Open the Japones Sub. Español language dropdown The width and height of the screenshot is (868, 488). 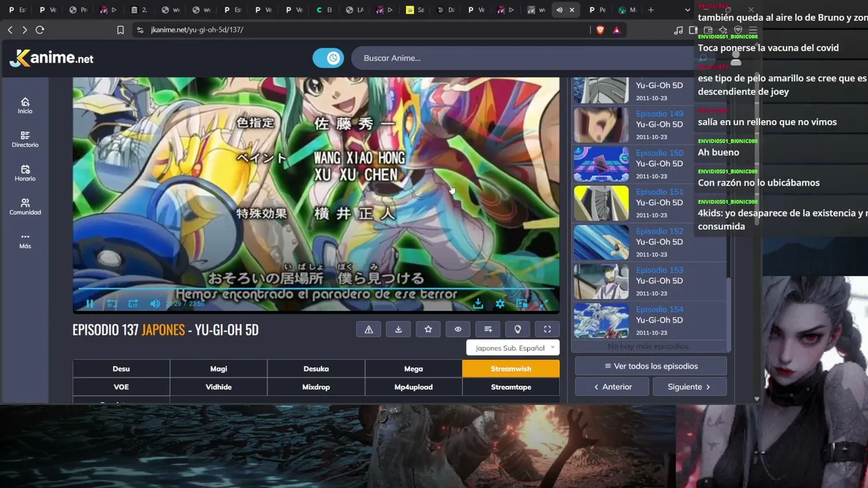point(513,348)
